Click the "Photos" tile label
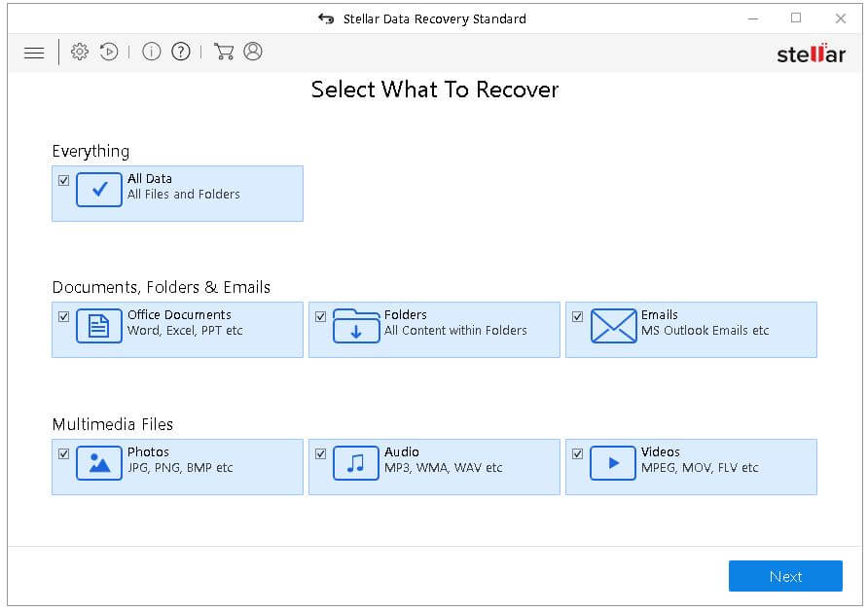 click(148, 452)
